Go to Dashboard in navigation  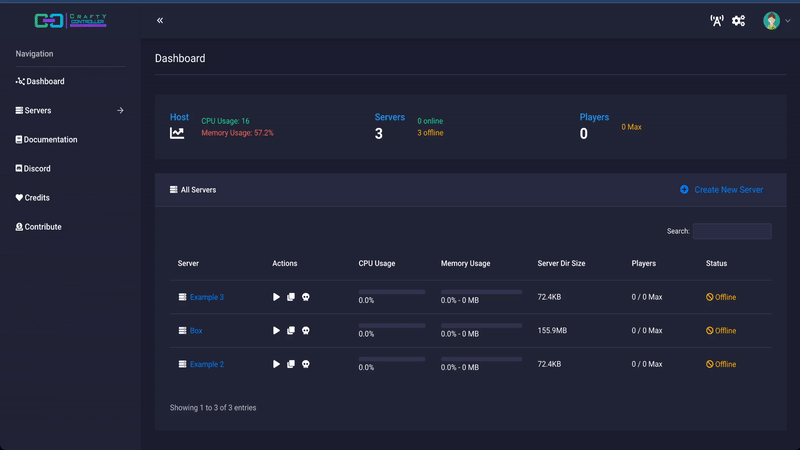pos(44,82)
